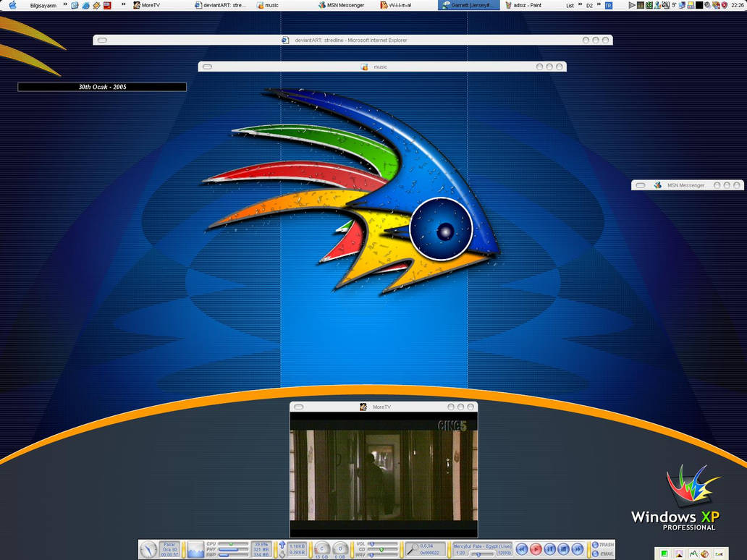Switch to deviantART taskbar button

tap(221, 5)
